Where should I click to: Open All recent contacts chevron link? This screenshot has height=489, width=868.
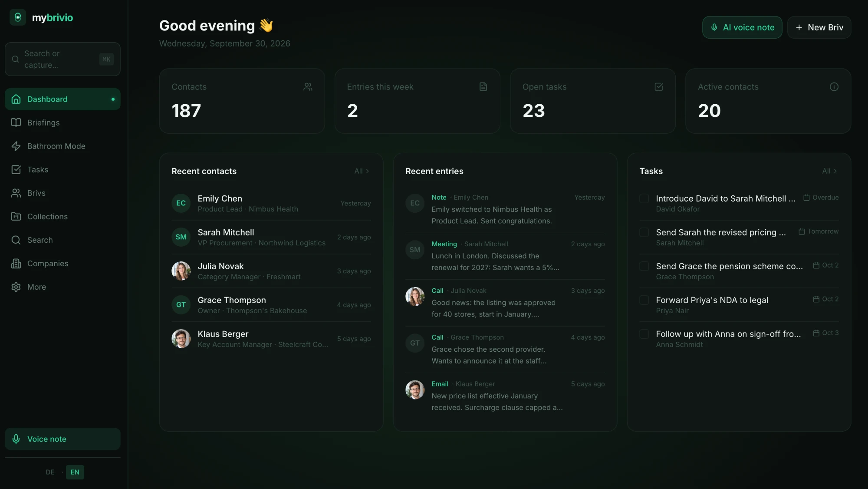[x=362, y=171]
